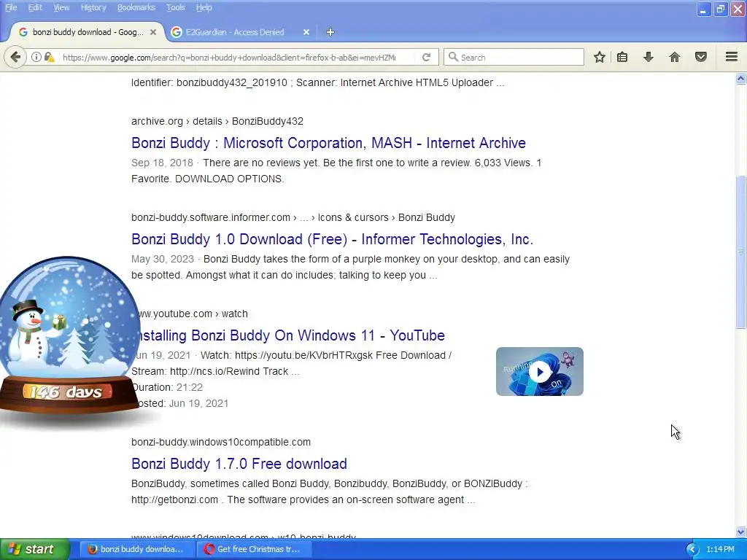Click the vertical scrollbar thumb
This screenshot has width=747, height=560.
pos(741,252)
